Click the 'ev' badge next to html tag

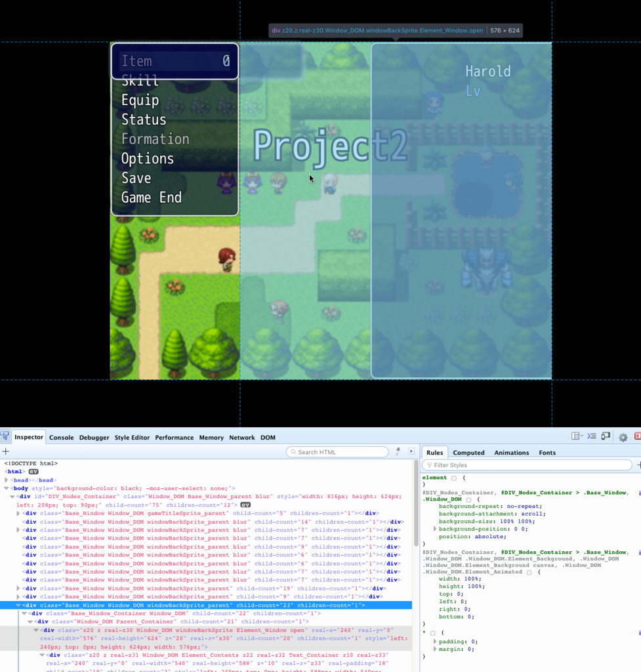33,472
